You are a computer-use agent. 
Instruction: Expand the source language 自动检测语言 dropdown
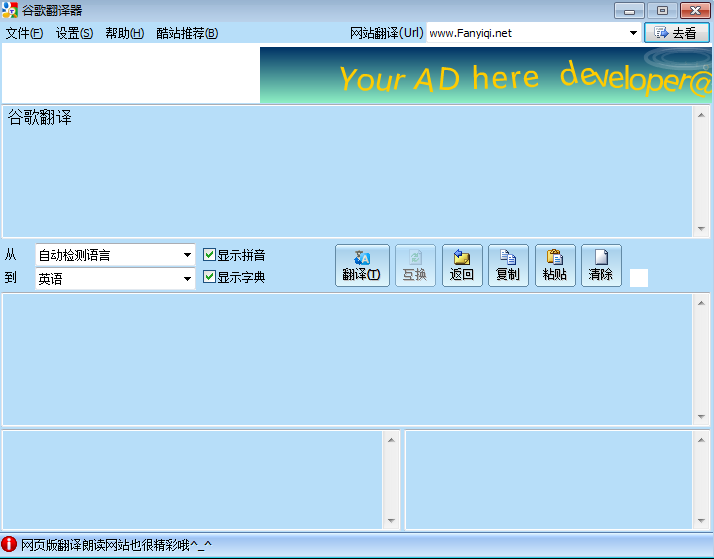tap(187, 255)
